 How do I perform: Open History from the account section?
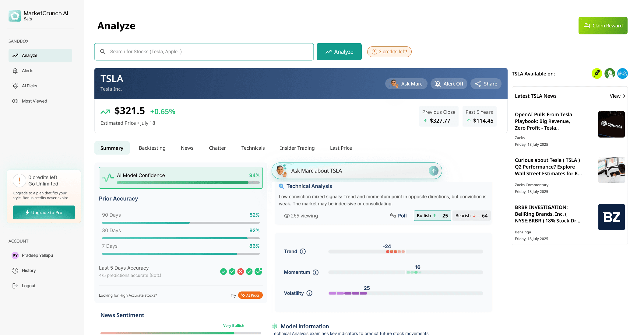pos(29,270)
